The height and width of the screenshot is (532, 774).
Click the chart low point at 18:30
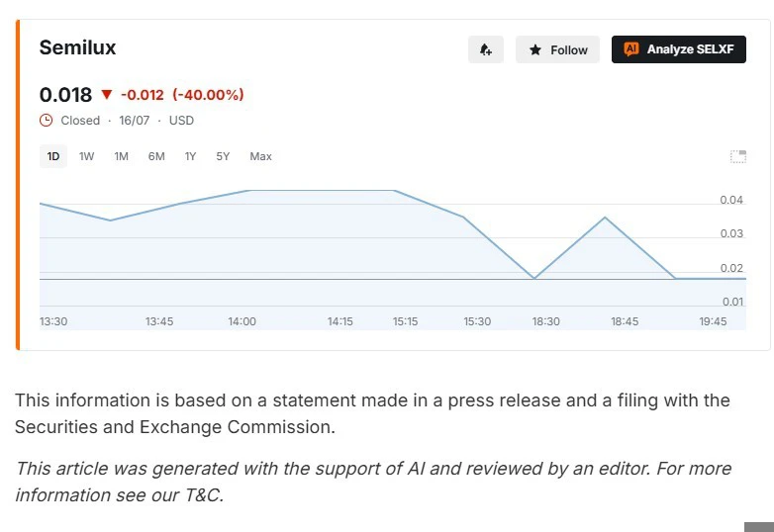pyautogui.click(x=534, y=279)
